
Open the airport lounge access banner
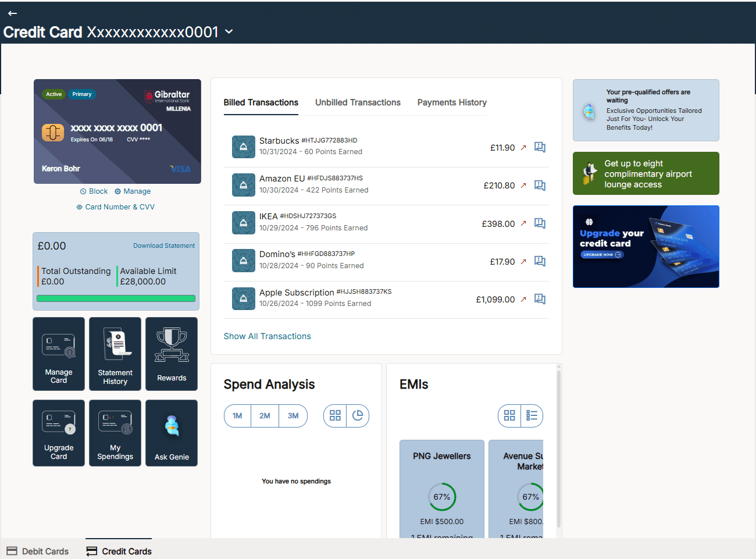(646, 173)
